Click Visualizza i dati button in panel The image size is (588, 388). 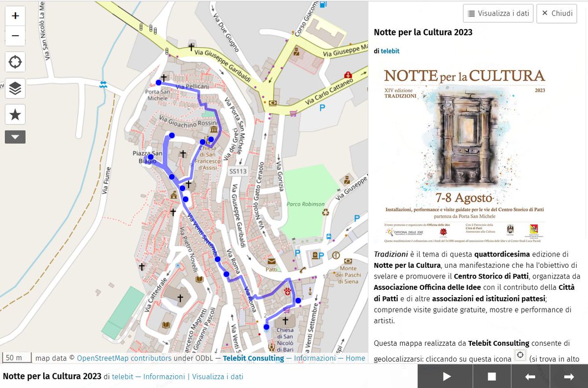coord(498,13)
